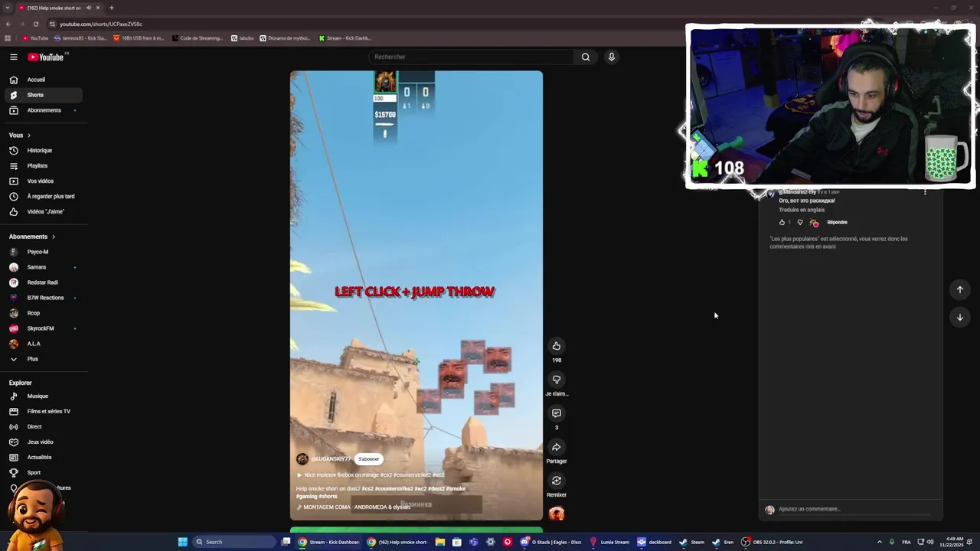Go to next short with down arrow
The width and height of the screenshot is (980, 551).
[x=959, y=317]
